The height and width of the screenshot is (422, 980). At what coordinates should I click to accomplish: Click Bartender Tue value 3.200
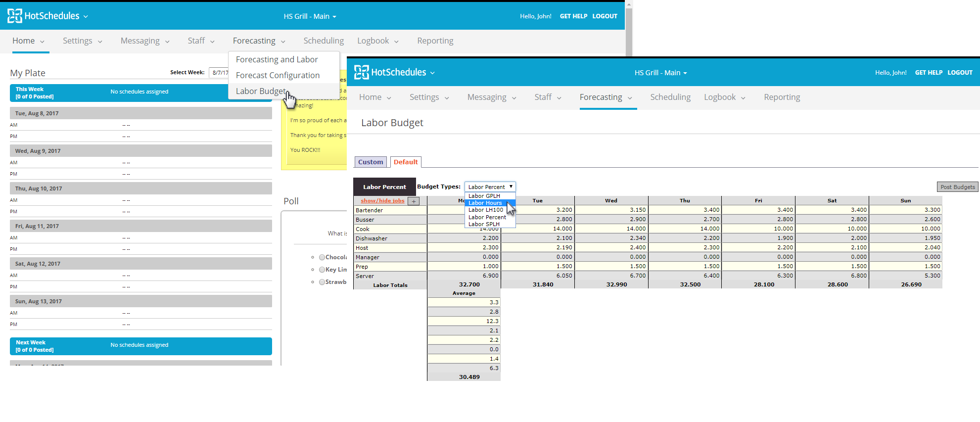(538, 210)
